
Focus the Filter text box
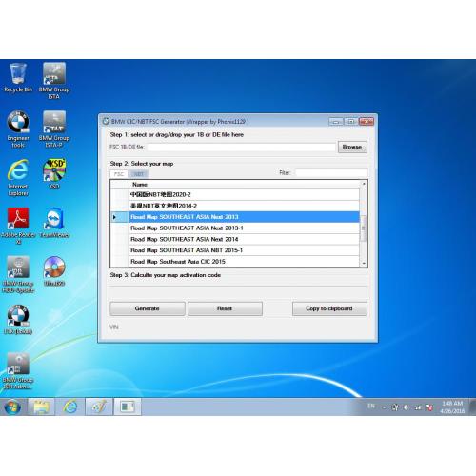point(331,173)
